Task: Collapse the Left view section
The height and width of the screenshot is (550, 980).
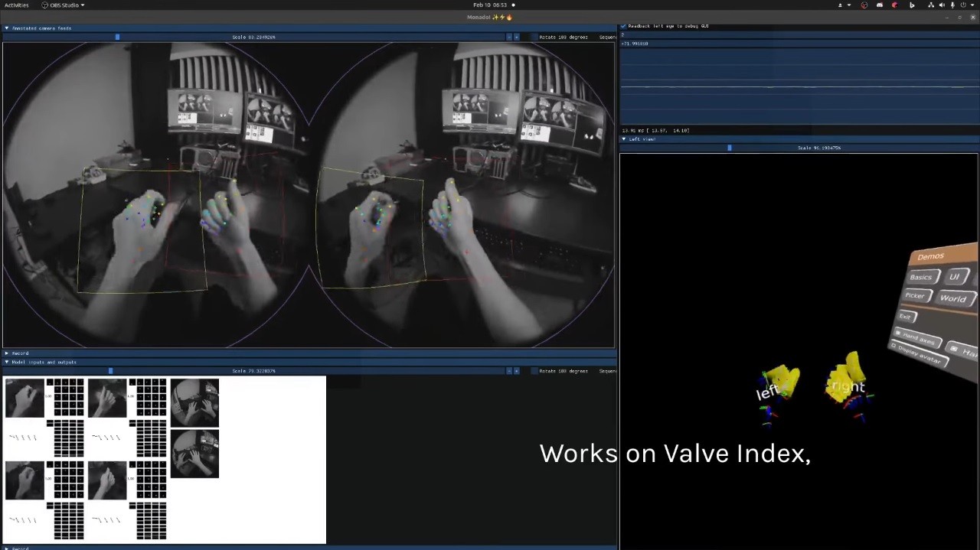Action: click(x=624, y=139)
